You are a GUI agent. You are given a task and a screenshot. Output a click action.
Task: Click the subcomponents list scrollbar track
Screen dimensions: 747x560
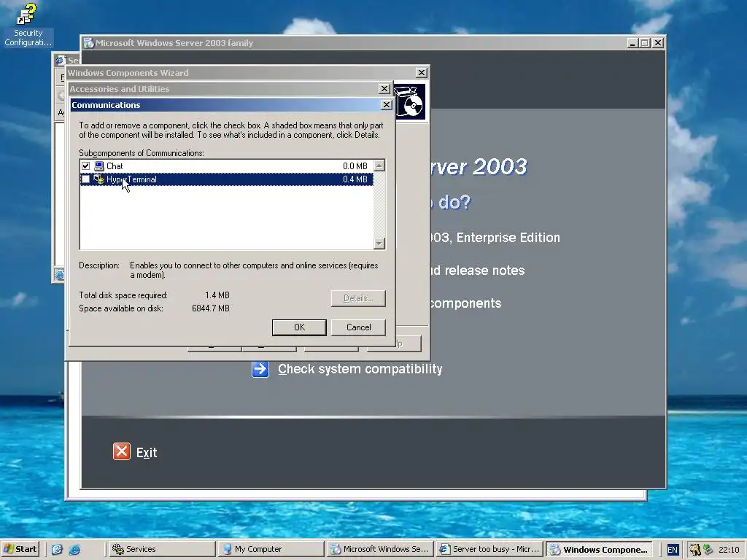pyautogui.click(x=379, y=205)
